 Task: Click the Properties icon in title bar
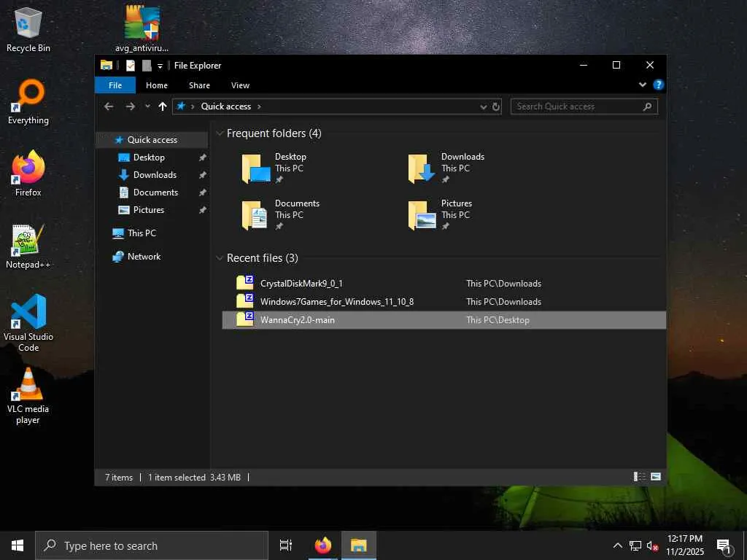(x=131, y=66)
